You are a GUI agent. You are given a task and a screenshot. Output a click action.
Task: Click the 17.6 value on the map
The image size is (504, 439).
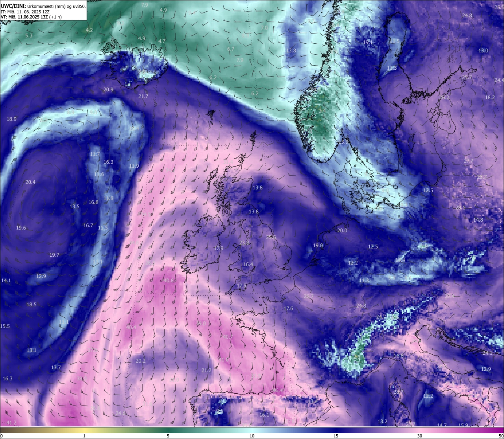[288, 308]
